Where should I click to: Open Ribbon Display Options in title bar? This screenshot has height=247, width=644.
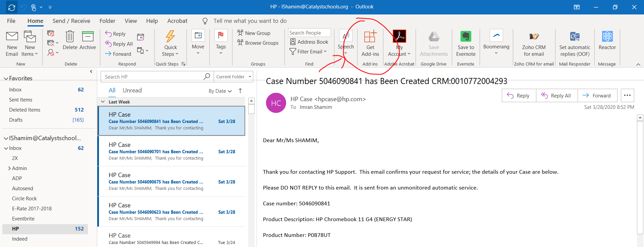577,7
